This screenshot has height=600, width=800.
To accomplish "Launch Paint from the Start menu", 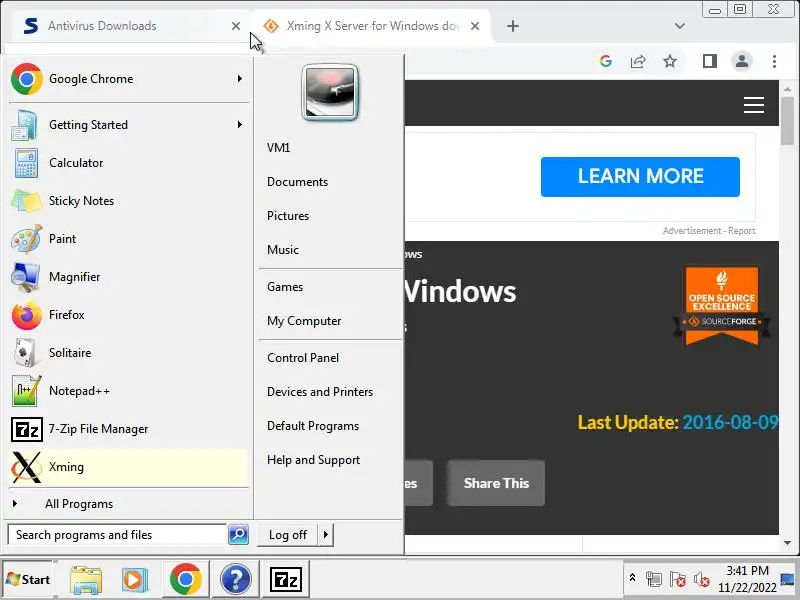I will [128, 239].
